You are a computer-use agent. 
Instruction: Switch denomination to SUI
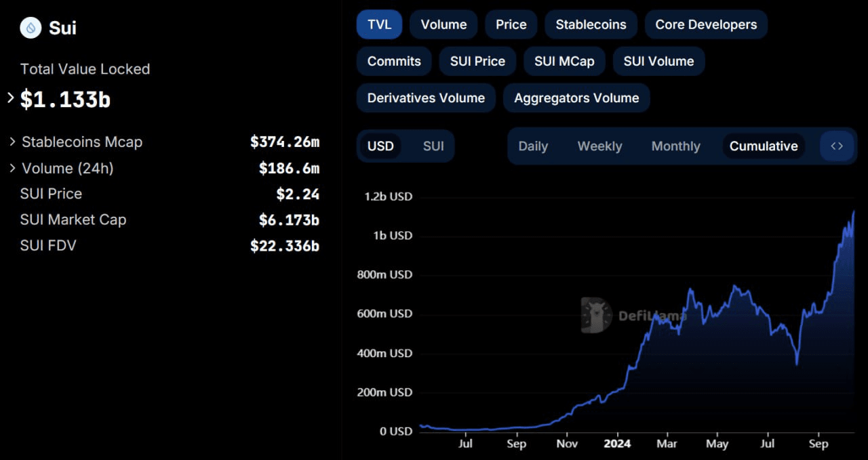[x=433, y=146]
